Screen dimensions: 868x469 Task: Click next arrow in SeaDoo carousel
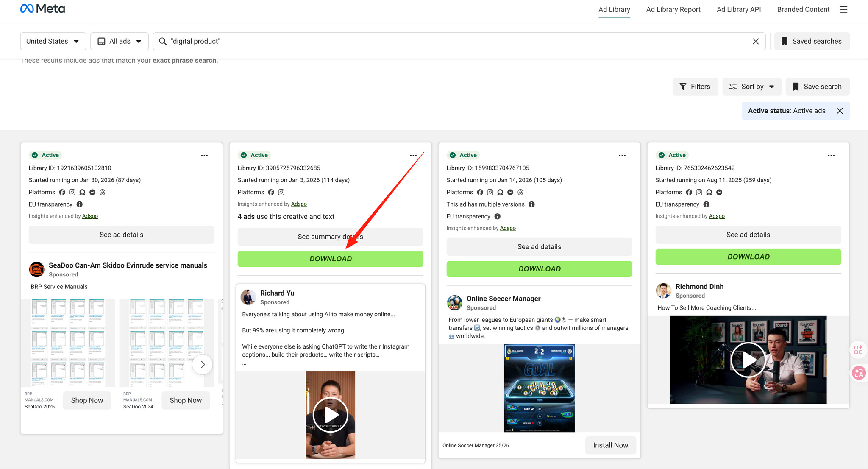(x=203, y=364)
